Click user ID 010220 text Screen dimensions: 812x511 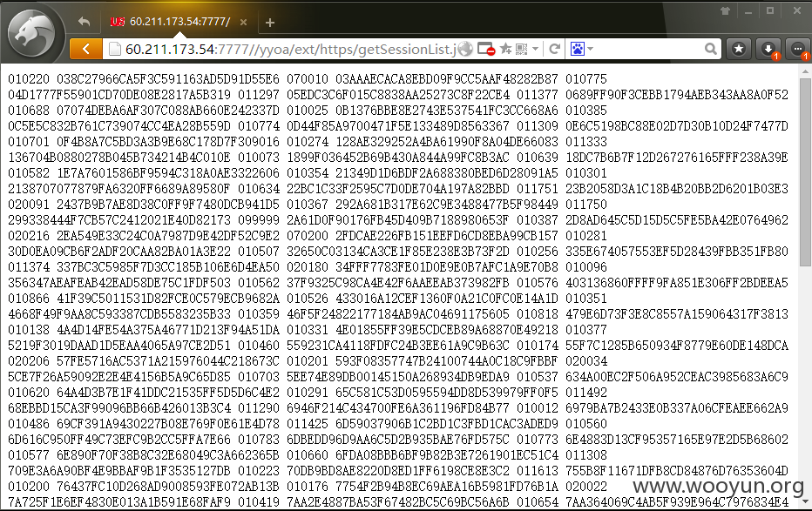pyautogui.click(x=29, y=79)
